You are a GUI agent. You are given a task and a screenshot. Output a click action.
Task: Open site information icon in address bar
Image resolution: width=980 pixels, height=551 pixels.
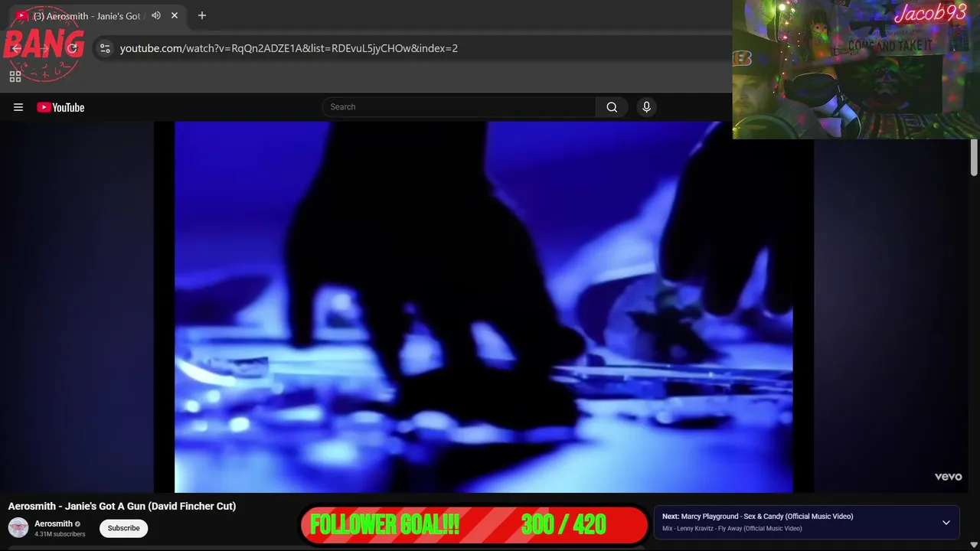(105, 48)
